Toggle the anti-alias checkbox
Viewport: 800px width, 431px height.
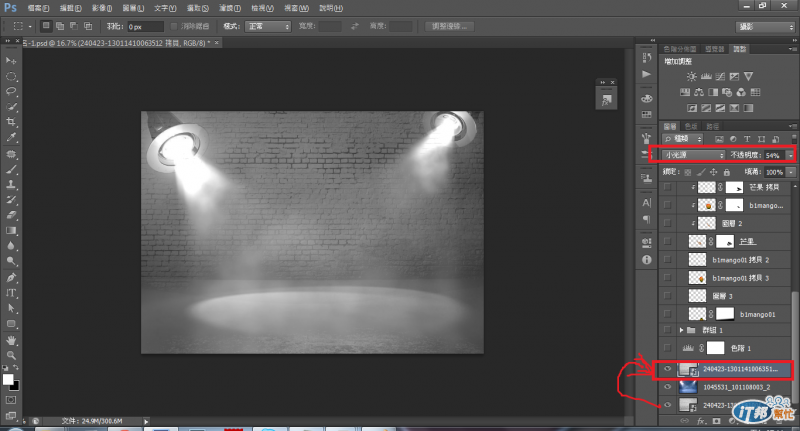click(x=174, y=26)
